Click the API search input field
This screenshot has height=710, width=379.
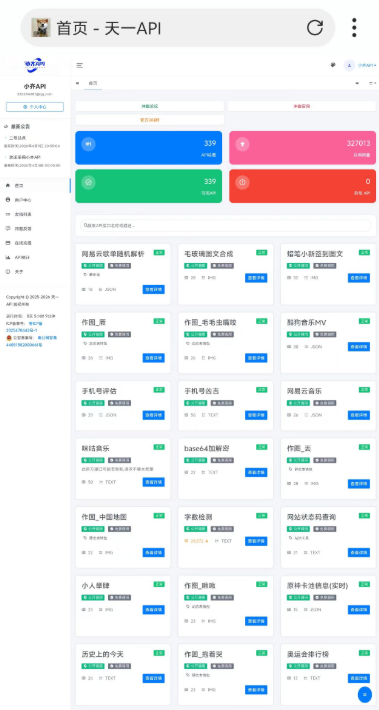point(225,225)
